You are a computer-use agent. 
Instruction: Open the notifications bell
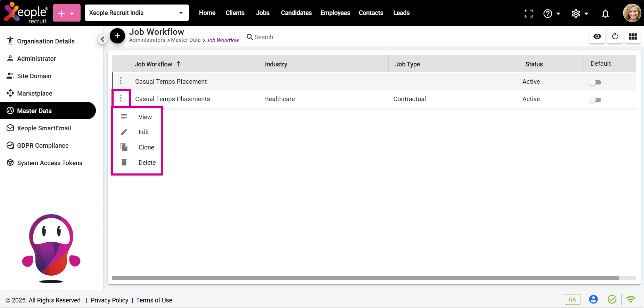pos(605,14)
